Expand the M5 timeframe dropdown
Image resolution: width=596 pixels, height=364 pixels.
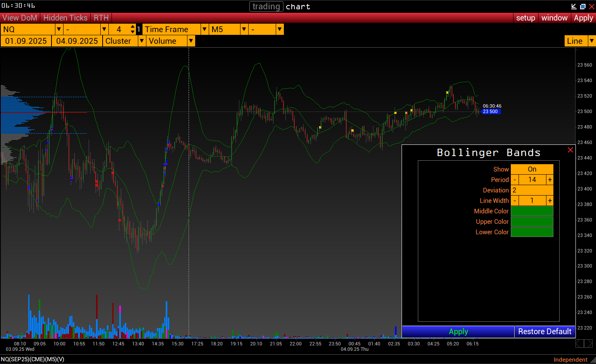click(x=244, y=29)
